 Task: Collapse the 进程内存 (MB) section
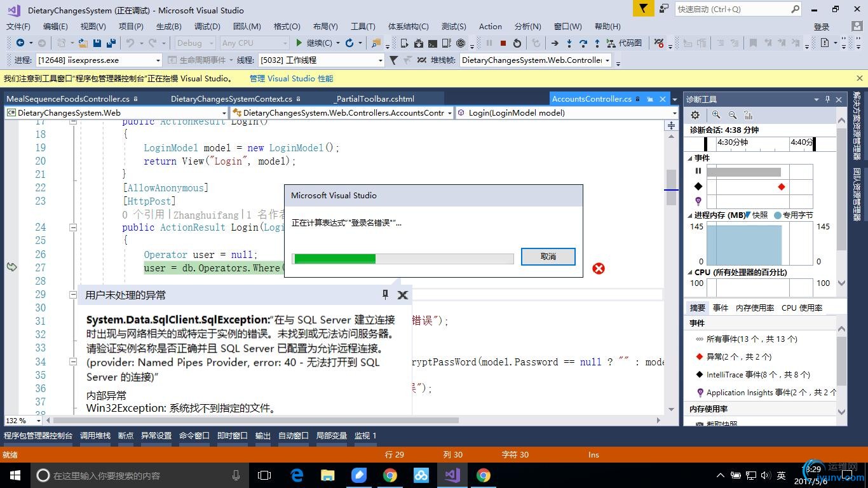pyautogui.click(x=689, y=215)
